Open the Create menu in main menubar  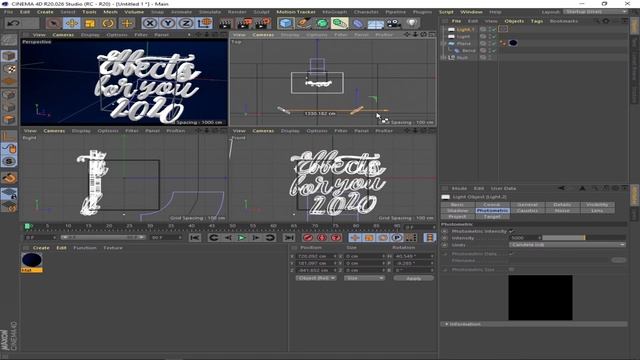tap(45, 12)
